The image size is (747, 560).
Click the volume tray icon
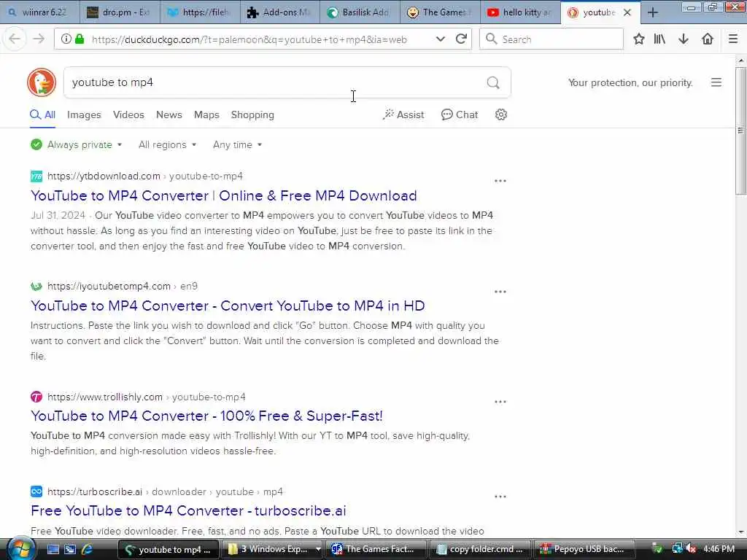click(x=692, y=549)
